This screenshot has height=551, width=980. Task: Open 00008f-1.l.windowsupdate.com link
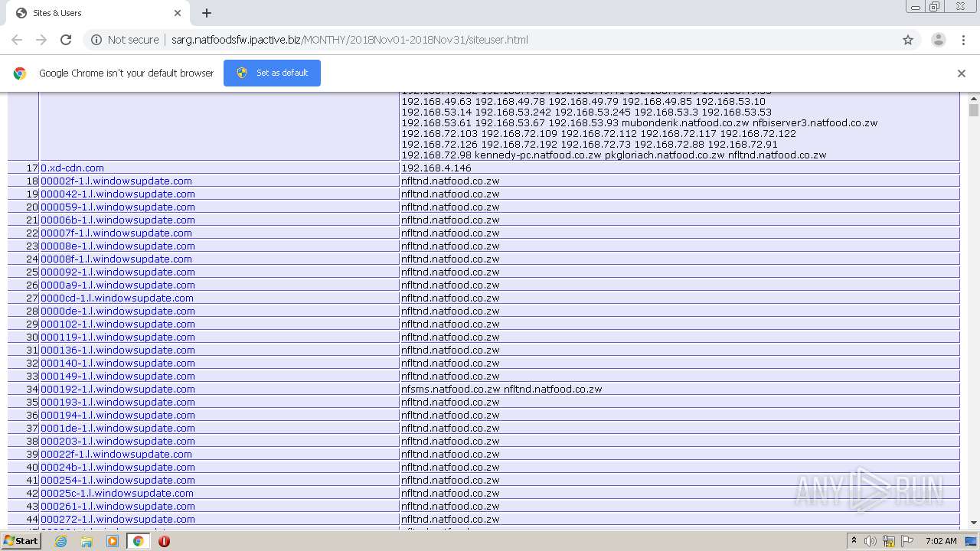click(x=116, y=259)
